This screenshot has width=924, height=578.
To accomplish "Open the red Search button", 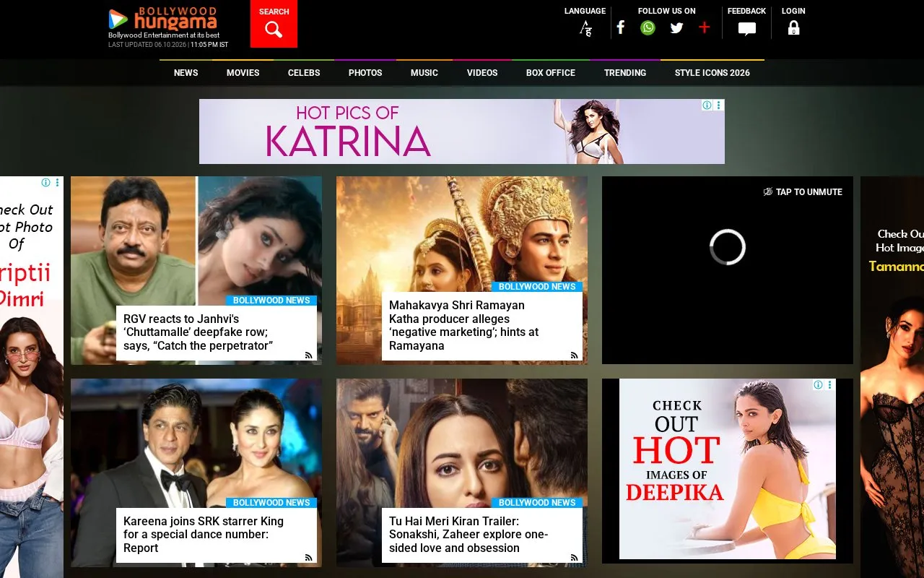I will pyautogui.click(x=274, y=24).
